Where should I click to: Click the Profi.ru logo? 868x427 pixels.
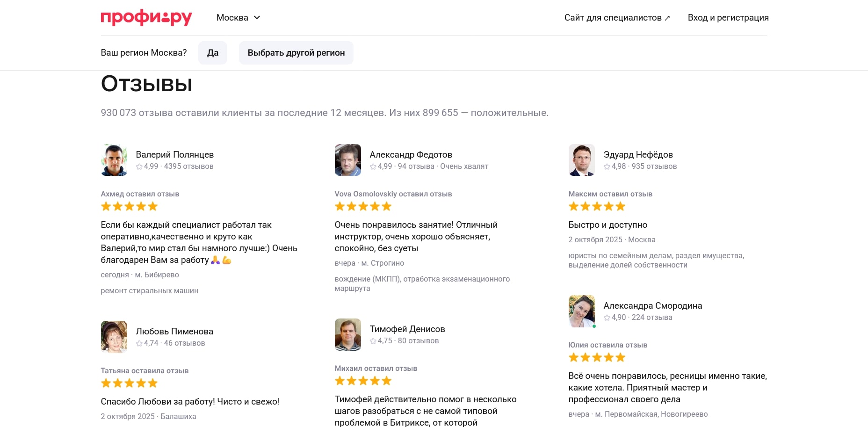pyautogui.click(x=146, y=18)
